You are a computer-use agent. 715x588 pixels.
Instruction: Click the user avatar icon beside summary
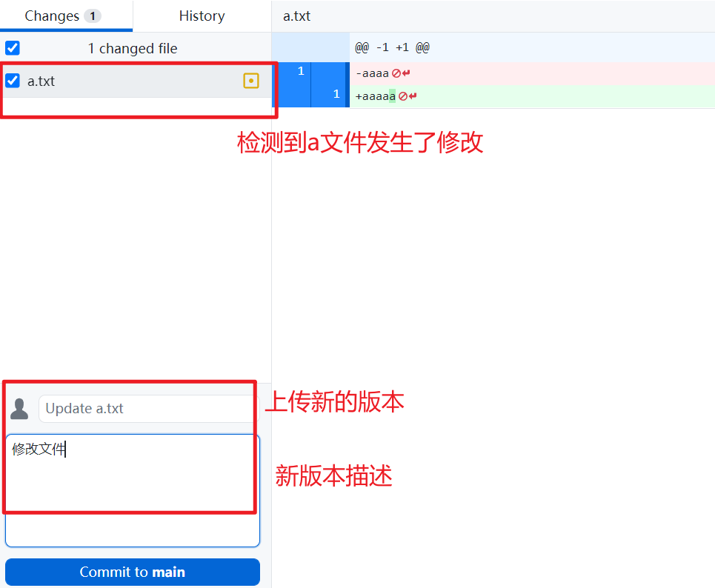19,408
